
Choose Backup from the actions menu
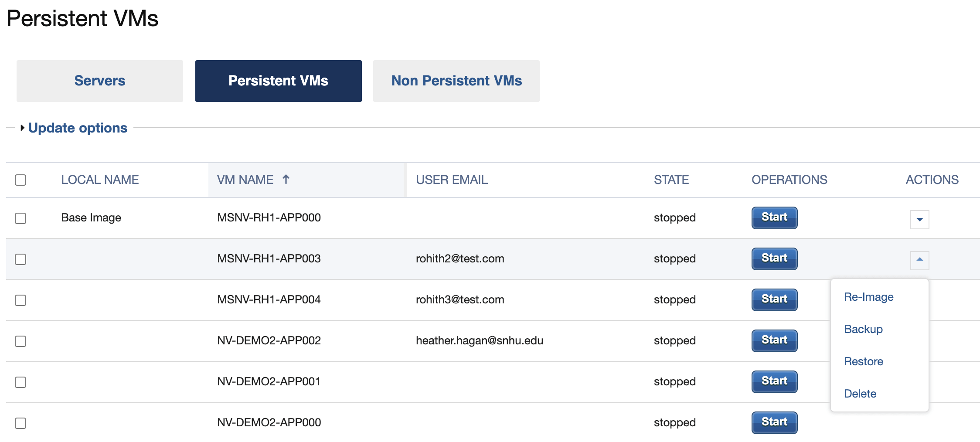[863, 329]
